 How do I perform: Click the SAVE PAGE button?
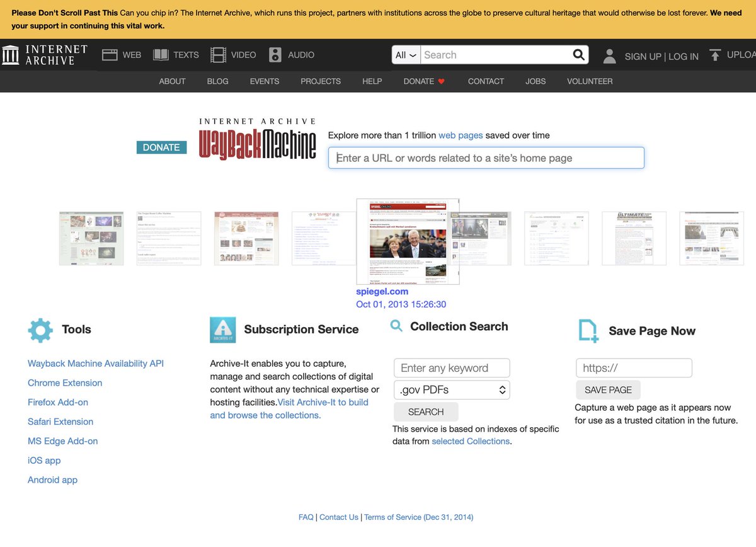(x=608, y=390)
